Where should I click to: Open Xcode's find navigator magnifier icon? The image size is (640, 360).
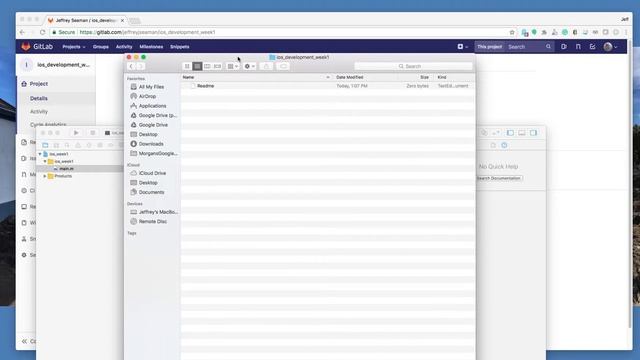pos(67,145)
